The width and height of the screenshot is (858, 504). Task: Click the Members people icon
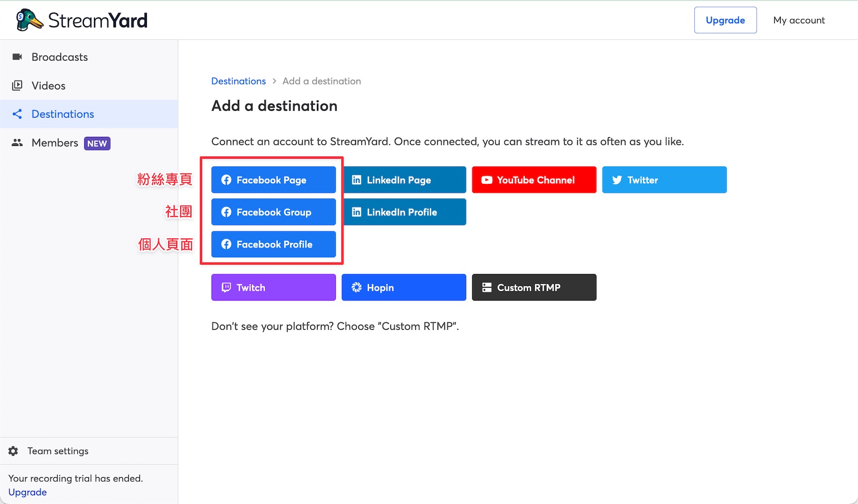click(17, 143)
